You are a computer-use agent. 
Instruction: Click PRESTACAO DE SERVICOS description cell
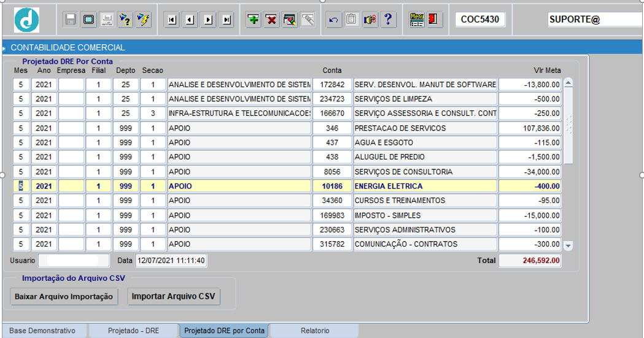click(425, 128)
